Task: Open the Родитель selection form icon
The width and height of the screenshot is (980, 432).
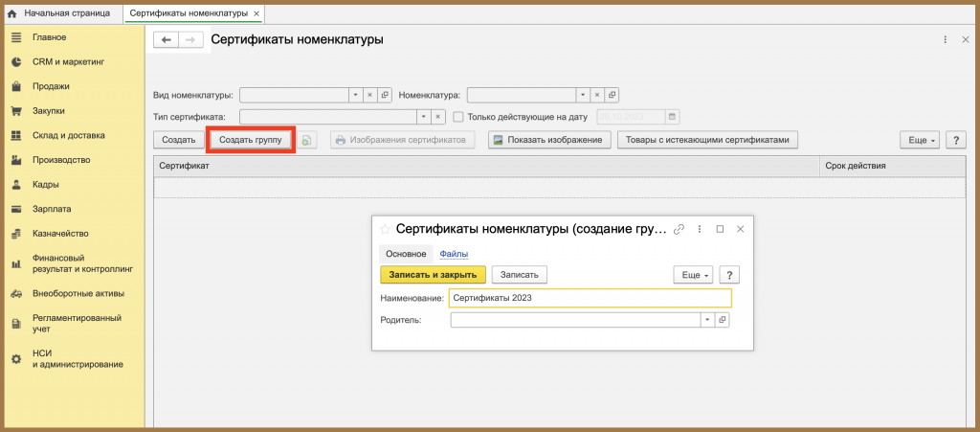Action: pos(722,320)
